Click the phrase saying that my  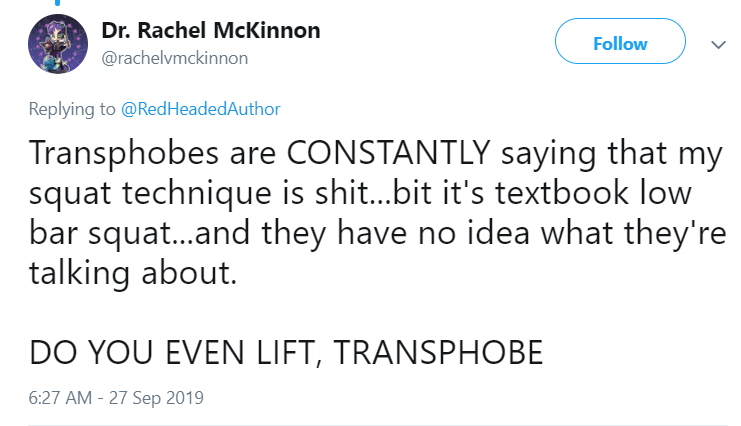point(612,154)
